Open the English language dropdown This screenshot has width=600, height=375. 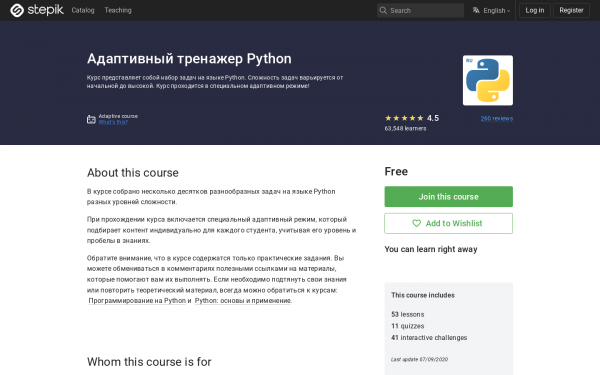pos(496,11)
